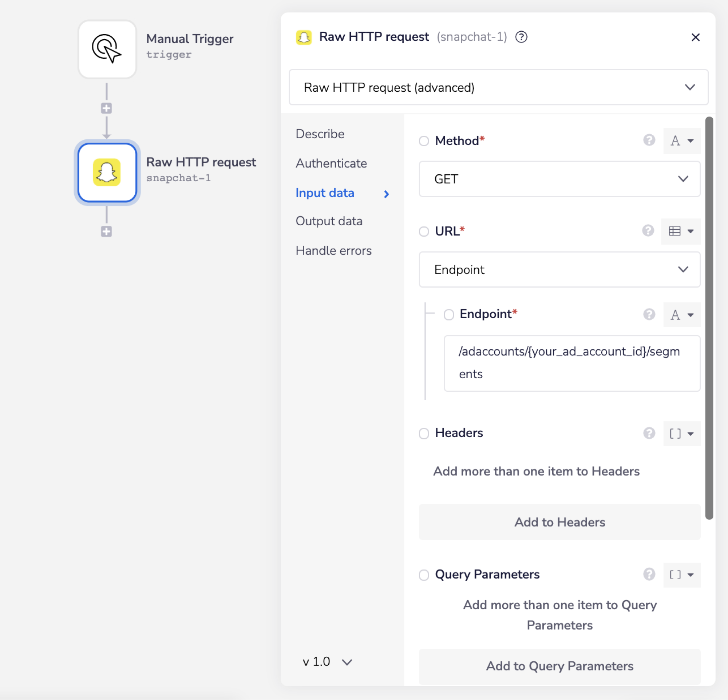Click the plus icon below the Snapchat node
The width and height of the screenshot is (728, 700).
pos(106,232)
